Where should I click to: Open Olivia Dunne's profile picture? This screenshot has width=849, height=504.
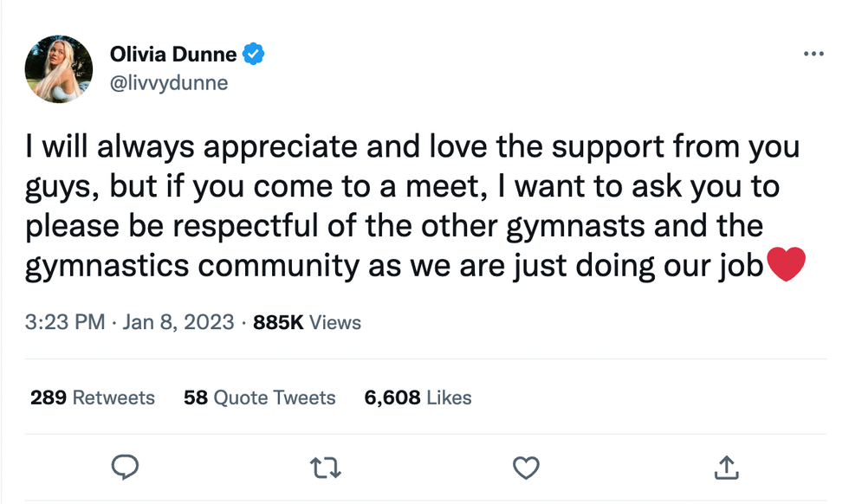[59, 69]
